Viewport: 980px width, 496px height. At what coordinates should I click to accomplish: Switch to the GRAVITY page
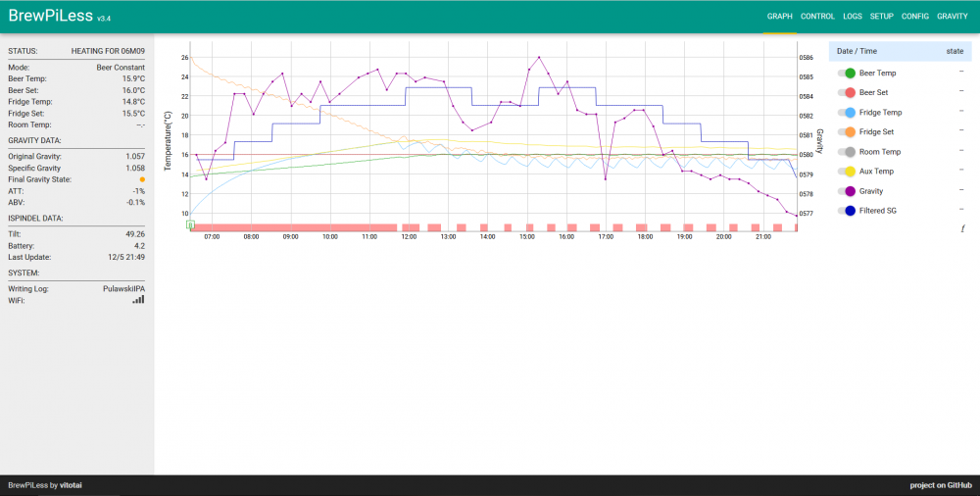(x=952, y=17)
